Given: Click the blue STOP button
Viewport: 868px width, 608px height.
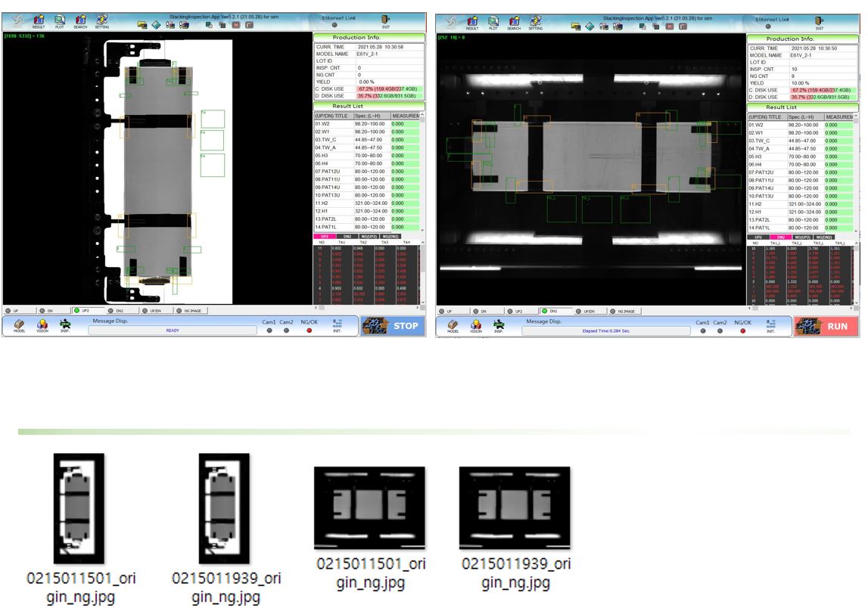Looking at the screenshot, I should 393,326.
